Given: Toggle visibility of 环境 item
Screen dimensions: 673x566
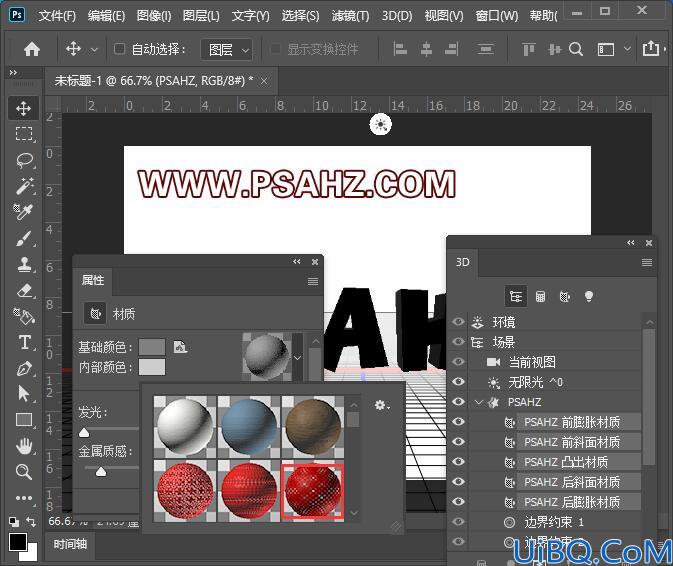Looking at the screenshot, I should click(x=458, y=321).
